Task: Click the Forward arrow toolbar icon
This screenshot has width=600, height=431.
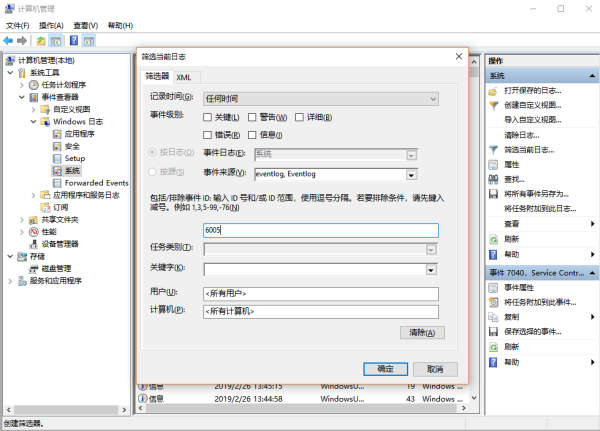Action: (22, 41)
